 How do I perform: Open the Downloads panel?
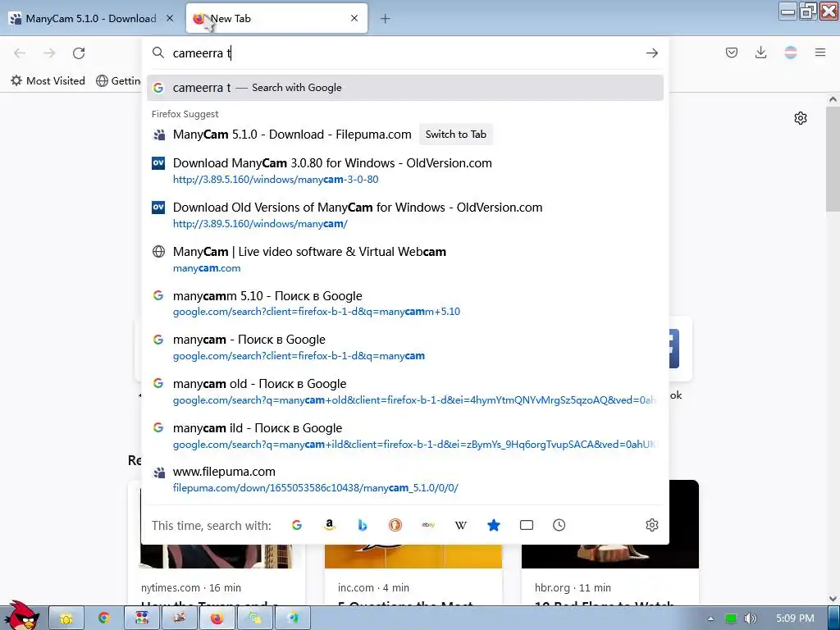pos(760,52)
